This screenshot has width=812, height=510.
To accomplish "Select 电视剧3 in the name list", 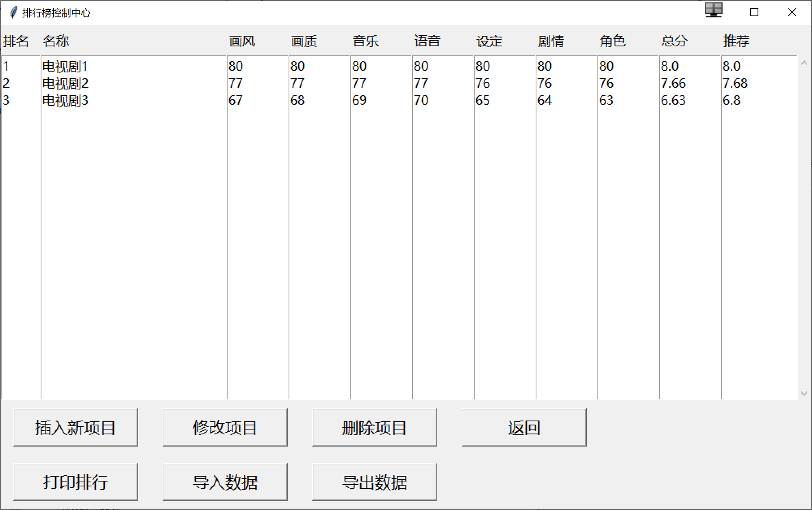I will click(65, 100).
